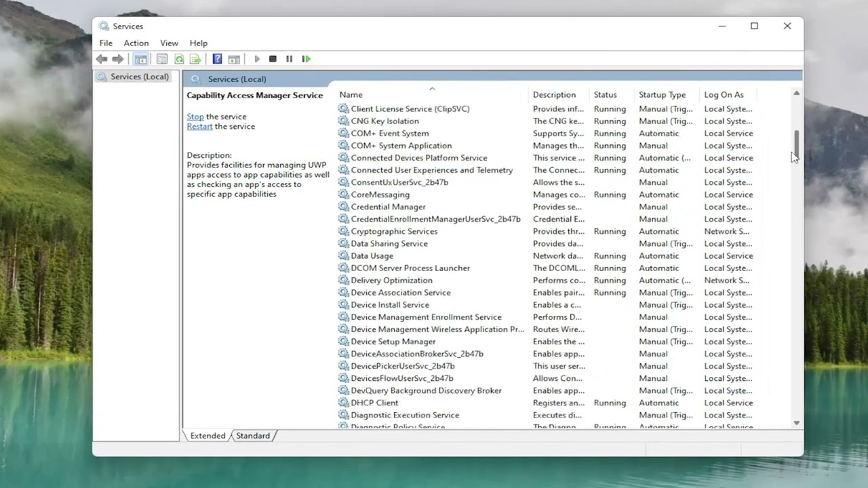Click the Refresh toolbar icon

click(x=179, y=59)
